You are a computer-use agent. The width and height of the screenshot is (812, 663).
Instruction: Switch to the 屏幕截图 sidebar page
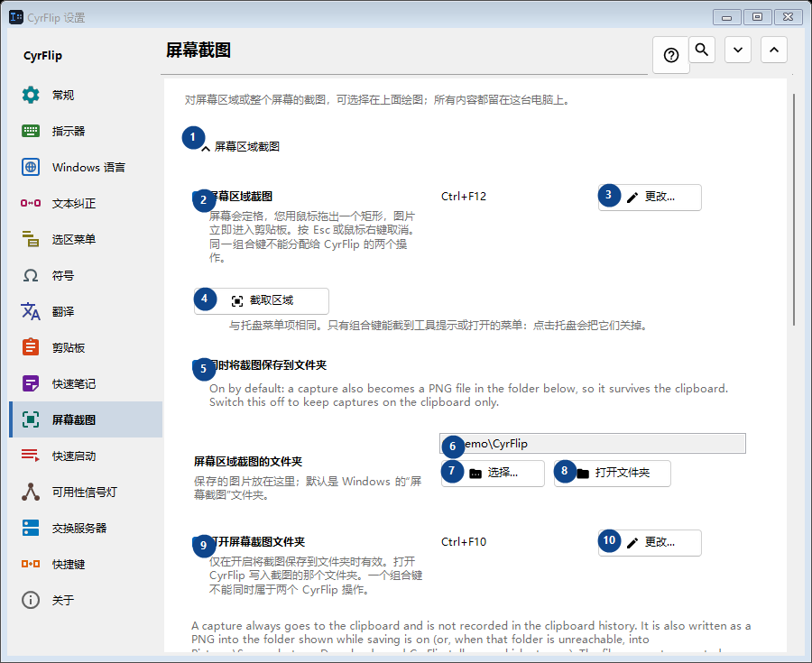[x=86, y=419]
